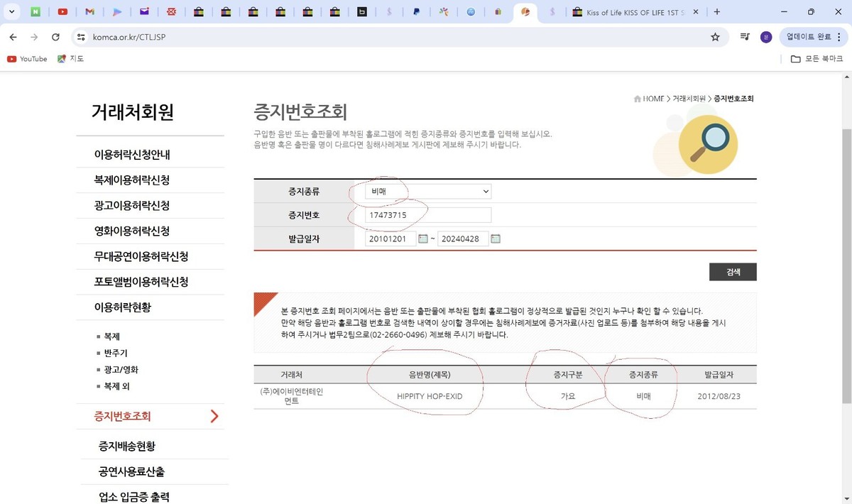Switch to the Kiss of Life tab

tap(637, 12)
